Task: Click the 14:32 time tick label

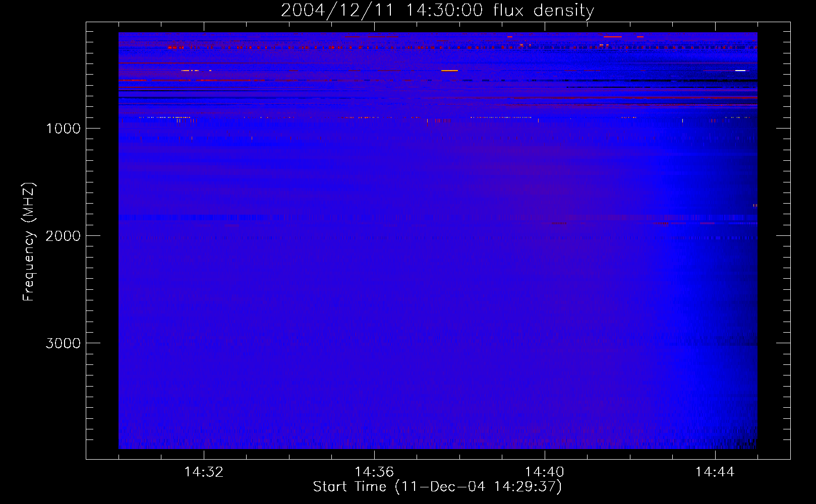Action: pyautogui.click(x=204, y=472)
